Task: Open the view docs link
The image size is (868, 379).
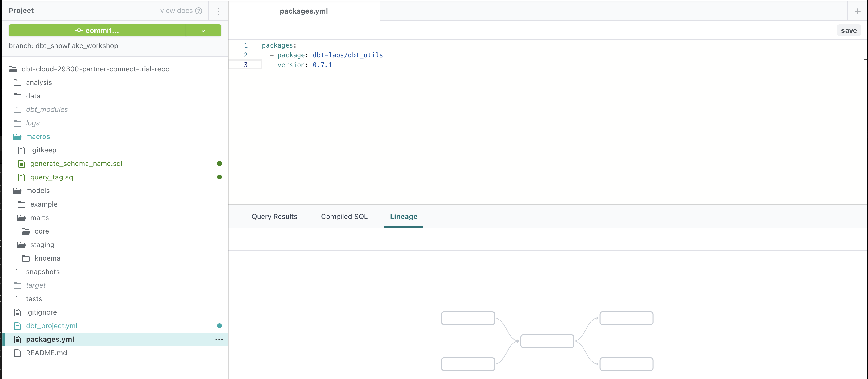Action: [x=176, y=11]
